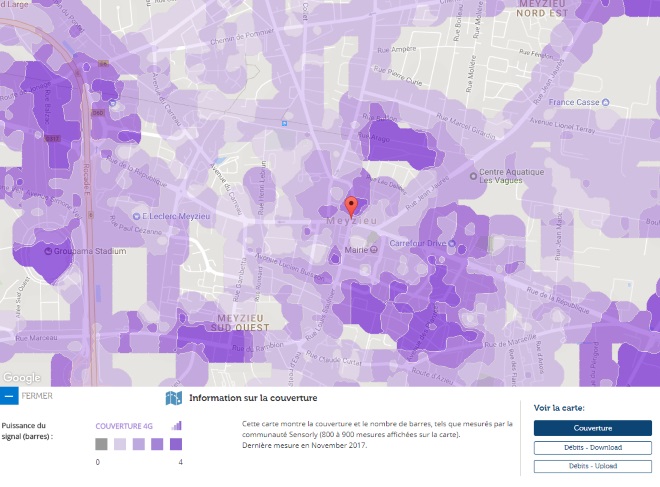Select the Centre Aquatique Les Vagues marker
Image resolution: width=660 pixels, height=487 pixels.
point(471,176)
